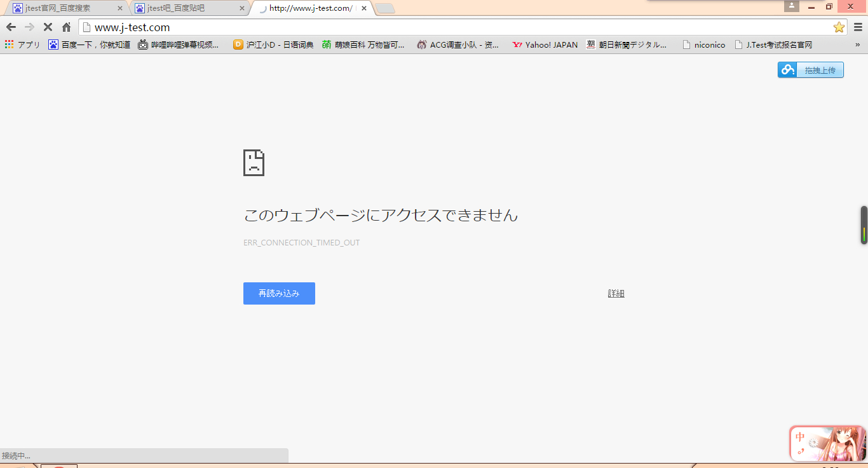Open the 沪江小D - 日语词典 bookmark

pyautogui.click(x=273, y=45)
